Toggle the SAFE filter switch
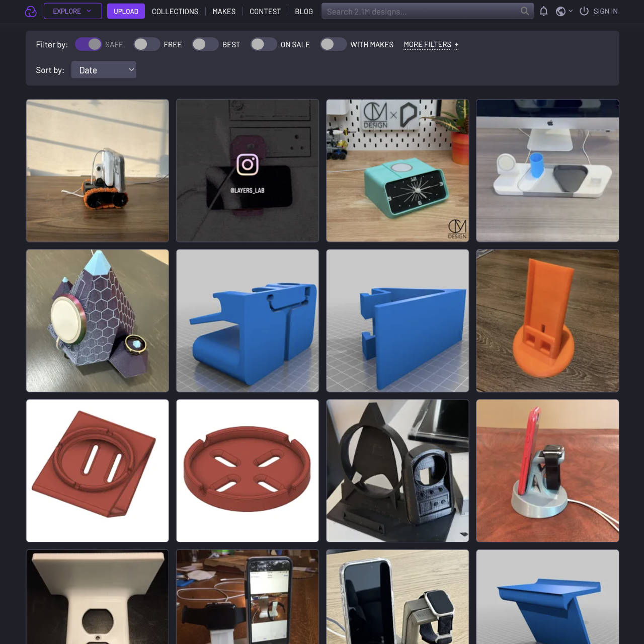Viewport: 644px width, 644px height. (88, 44)
